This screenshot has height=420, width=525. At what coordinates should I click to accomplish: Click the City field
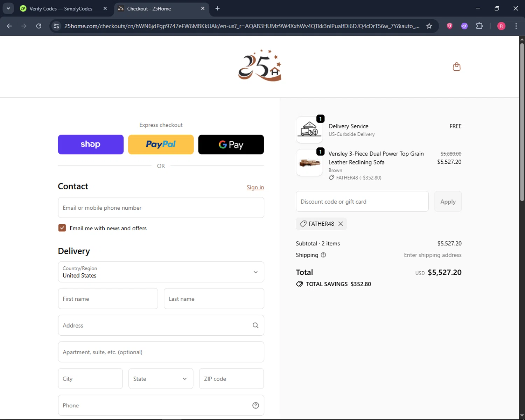pyautogui.click(x=90, y=379)
